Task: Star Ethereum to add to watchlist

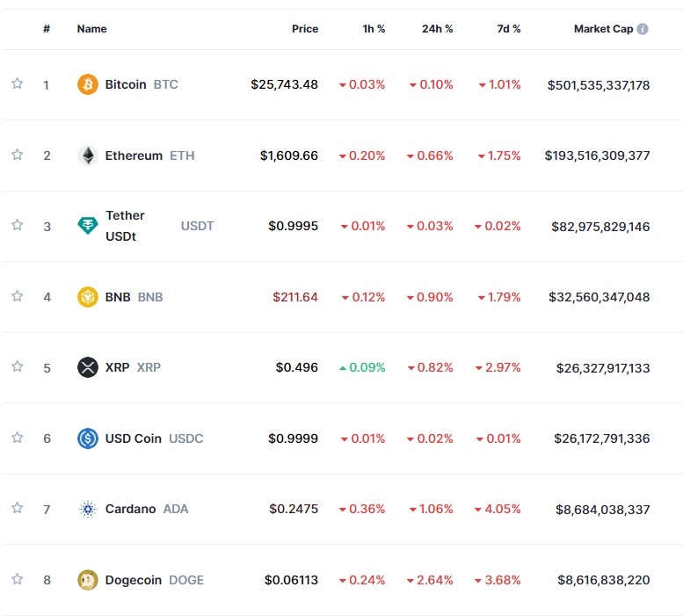Action: (17, 155)
